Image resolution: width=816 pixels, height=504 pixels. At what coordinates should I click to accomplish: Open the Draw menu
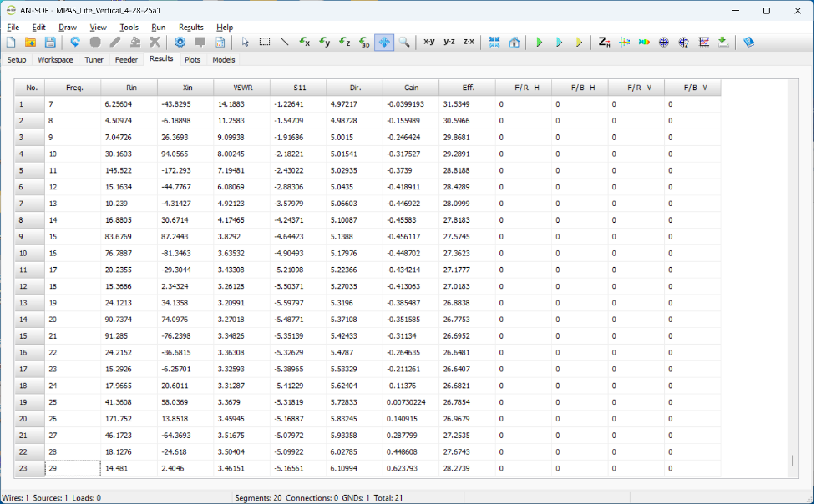point(68,27)
